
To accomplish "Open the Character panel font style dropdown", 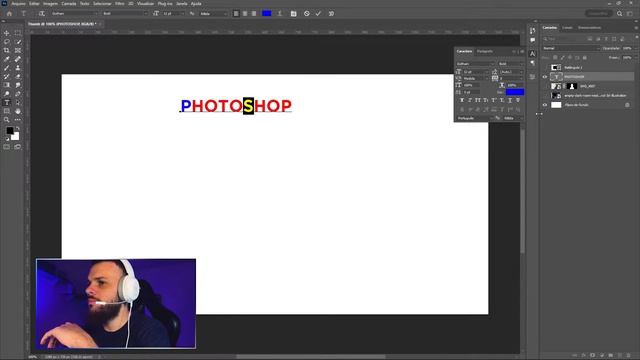I will click(511, 64).
